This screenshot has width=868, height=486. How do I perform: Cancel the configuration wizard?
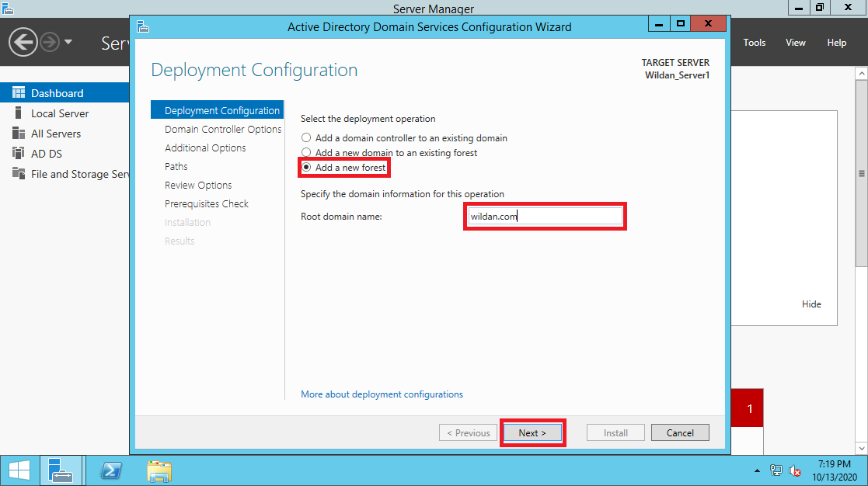pyautogui.click(x=680, y=433)
